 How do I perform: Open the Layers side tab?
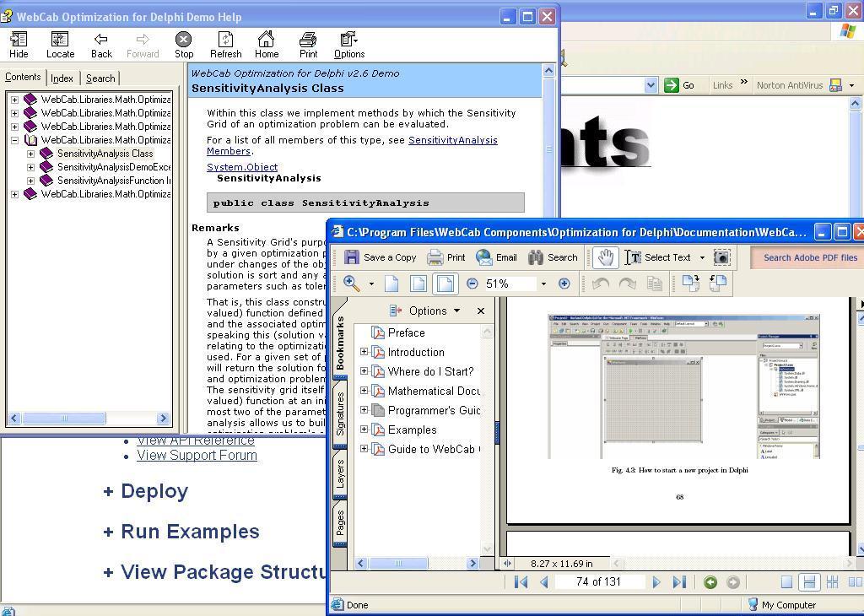point(340,474)
